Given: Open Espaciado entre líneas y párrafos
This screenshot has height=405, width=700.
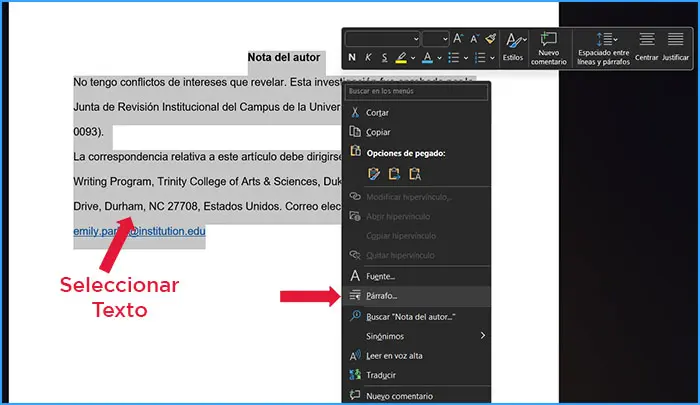Looking at the screenshot, I should (603, 48).
